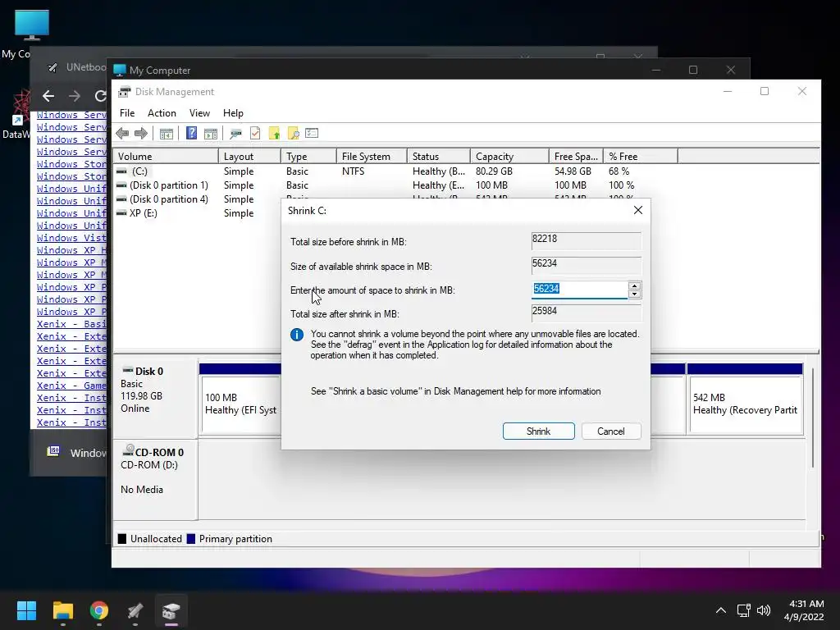Click the yellow folder with green arrow icon
This screenshot has width=840, height=630.
coord(274,134)
